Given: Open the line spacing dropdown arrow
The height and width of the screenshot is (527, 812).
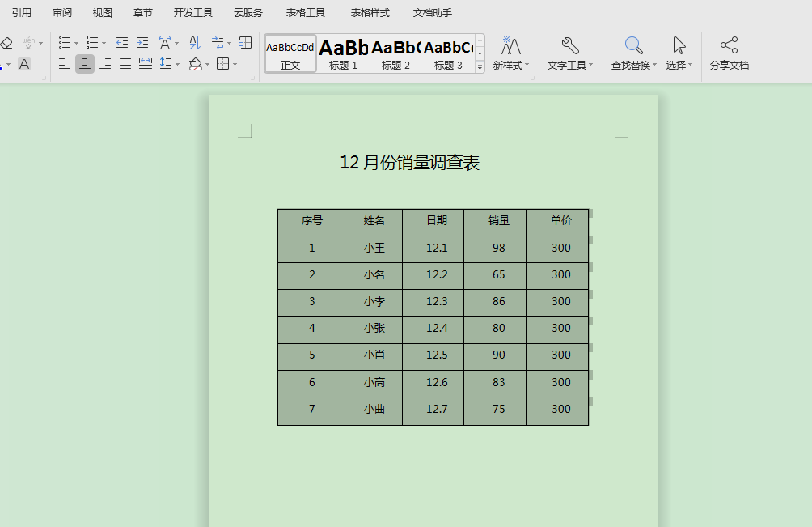Looking at the screenshot, I should coord(176,65).
